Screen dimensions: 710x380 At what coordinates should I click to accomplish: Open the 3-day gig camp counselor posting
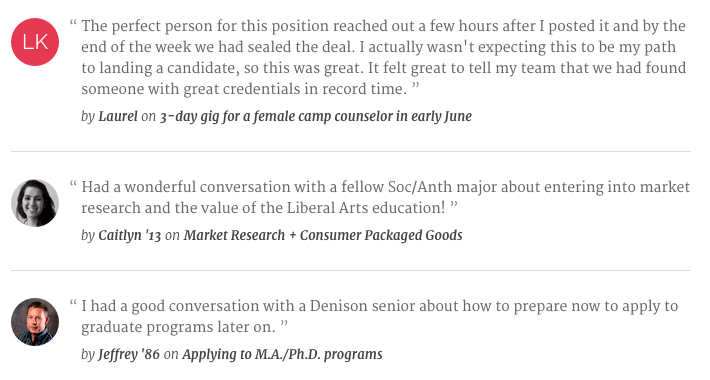click(316, 116)
